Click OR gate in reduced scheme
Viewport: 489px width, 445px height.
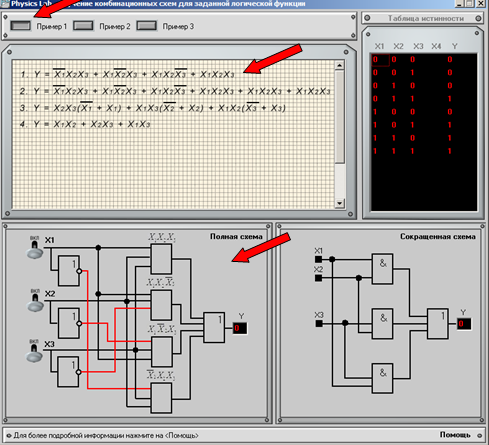point(438,324)
